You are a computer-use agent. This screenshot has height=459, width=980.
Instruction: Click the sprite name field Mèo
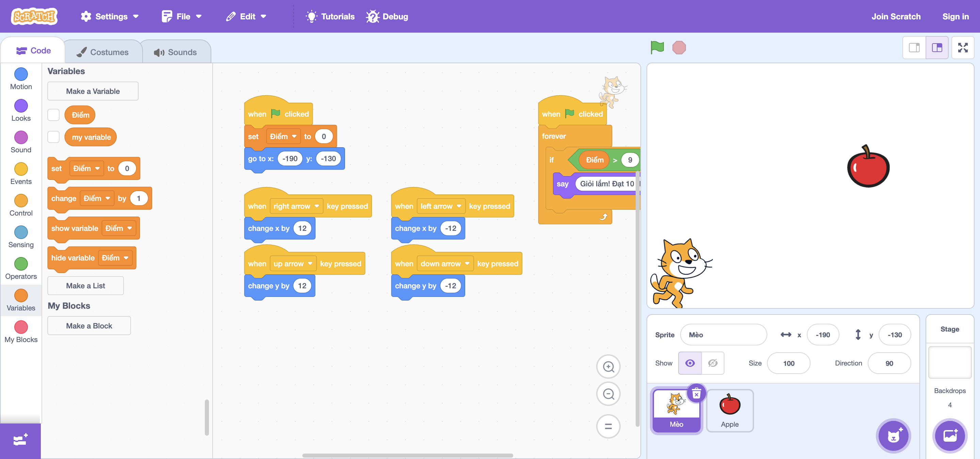723,334
